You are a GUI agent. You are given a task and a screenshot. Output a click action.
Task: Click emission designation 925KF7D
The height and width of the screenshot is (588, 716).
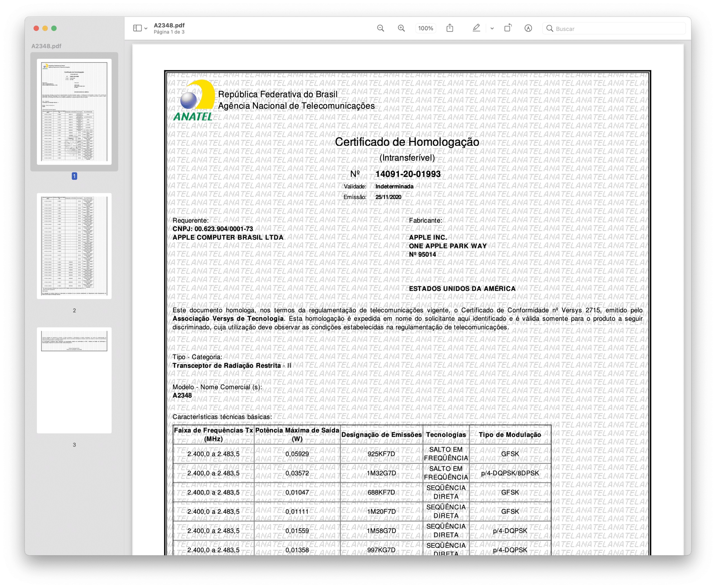tap(381, 454)
